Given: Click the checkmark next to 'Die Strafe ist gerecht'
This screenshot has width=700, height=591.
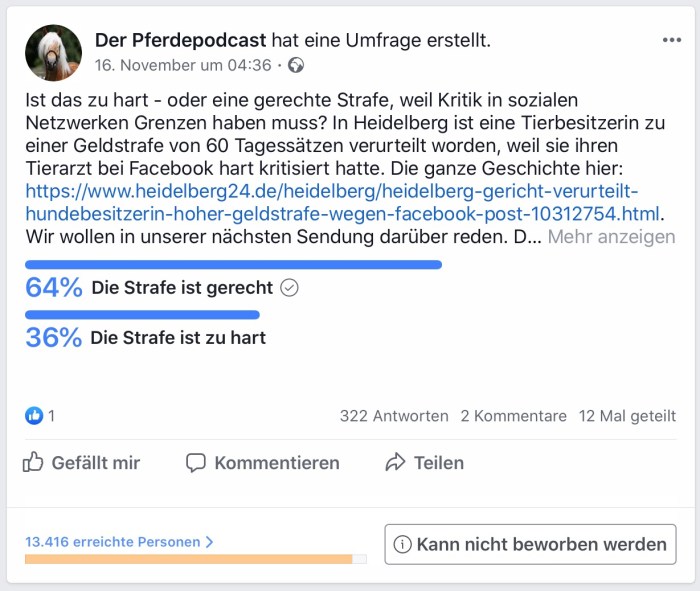Looking at the screenshot, I should pyautogui.click(x=289, y=288).
